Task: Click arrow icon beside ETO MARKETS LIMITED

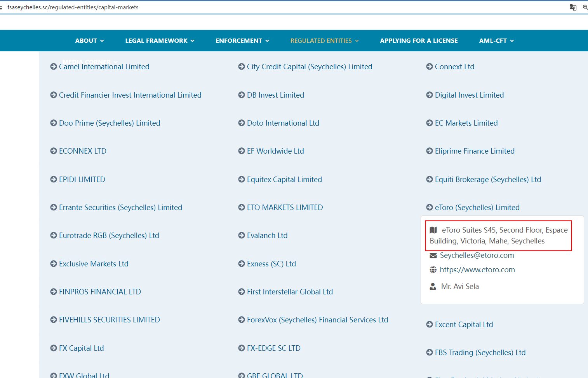Action: click(242, 207)
